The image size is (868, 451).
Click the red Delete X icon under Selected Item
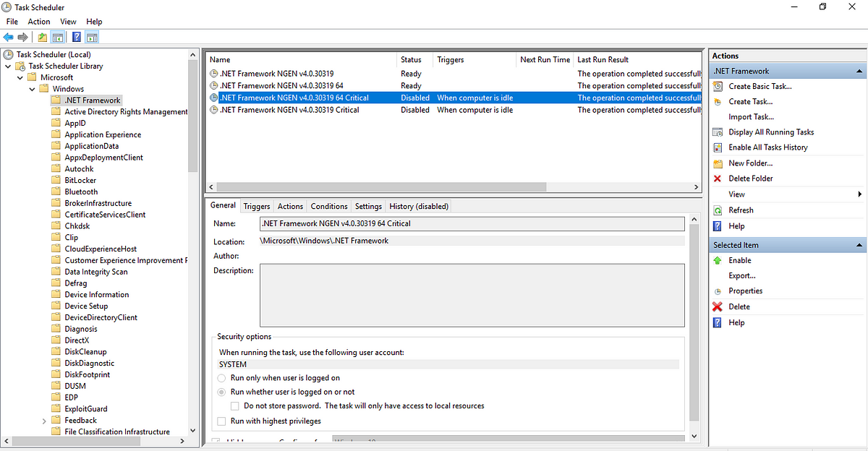718,307
